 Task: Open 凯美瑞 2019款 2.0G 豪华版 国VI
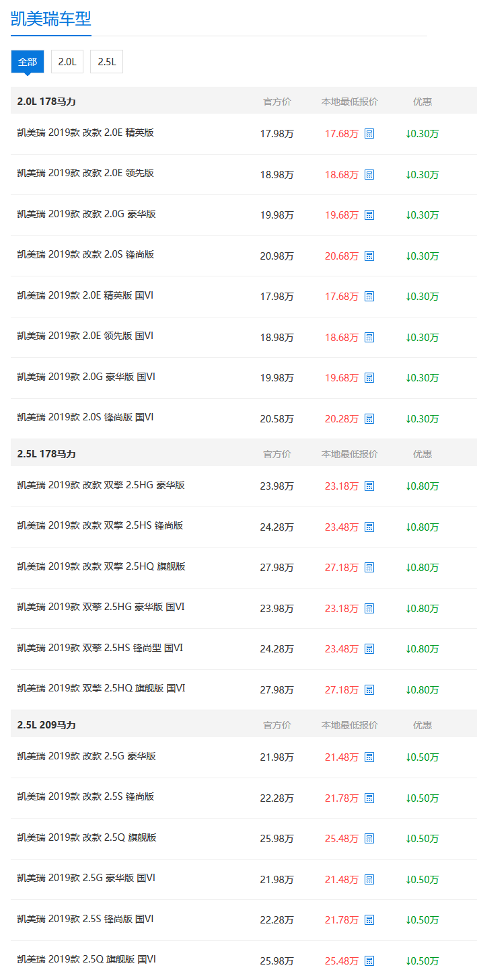point(86,377)
